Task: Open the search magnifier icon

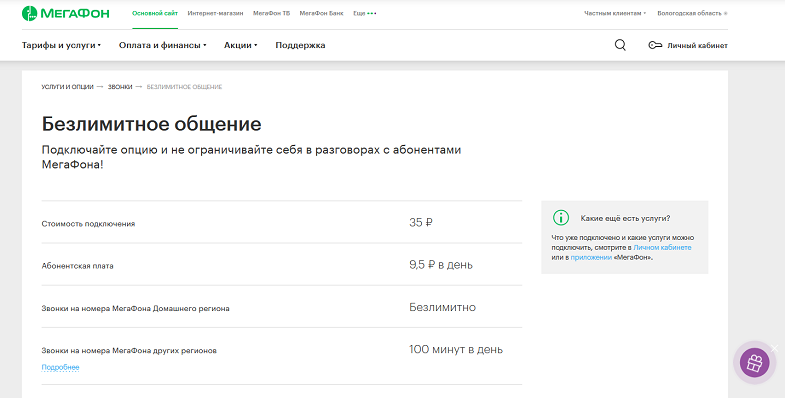Action: point(620,45)
